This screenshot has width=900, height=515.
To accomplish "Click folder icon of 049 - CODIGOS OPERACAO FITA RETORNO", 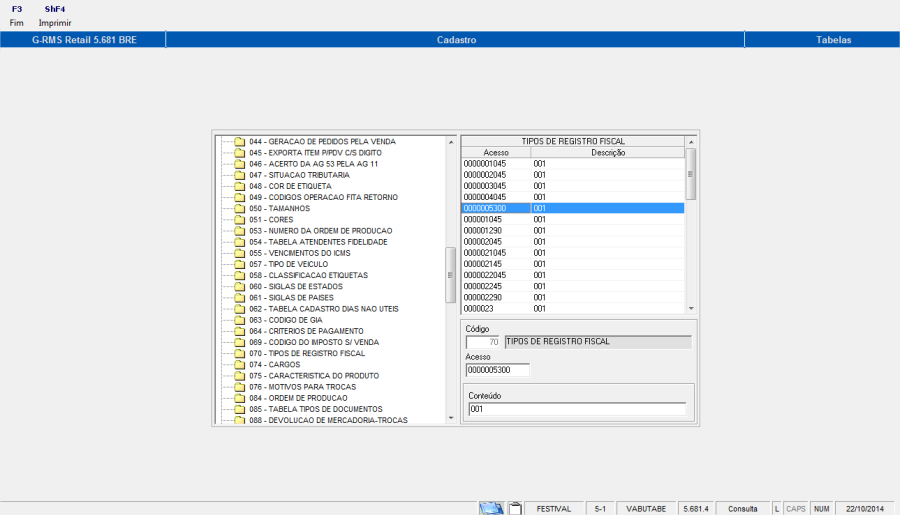I will tap(240, 197).
